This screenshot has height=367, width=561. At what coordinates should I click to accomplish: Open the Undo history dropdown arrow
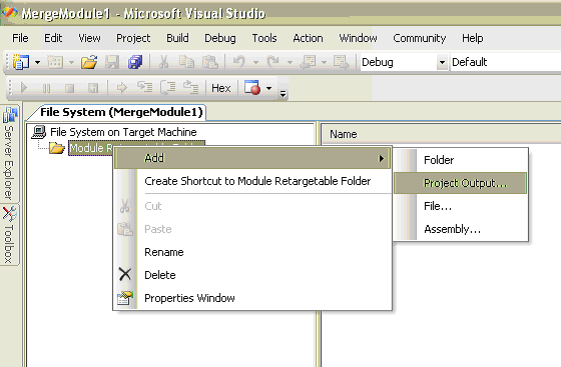click(x=255, y=63)
